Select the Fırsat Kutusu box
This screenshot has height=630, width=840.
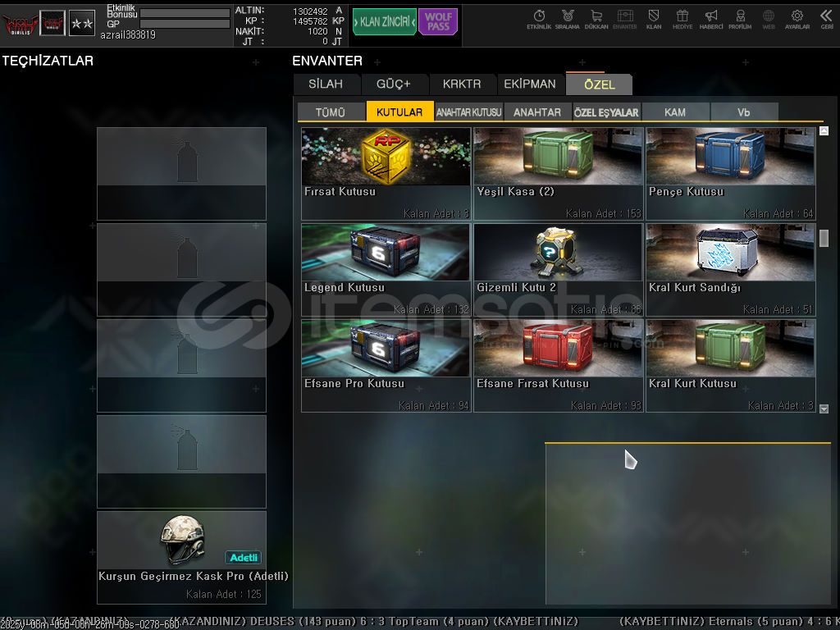(x=386, y=174)
